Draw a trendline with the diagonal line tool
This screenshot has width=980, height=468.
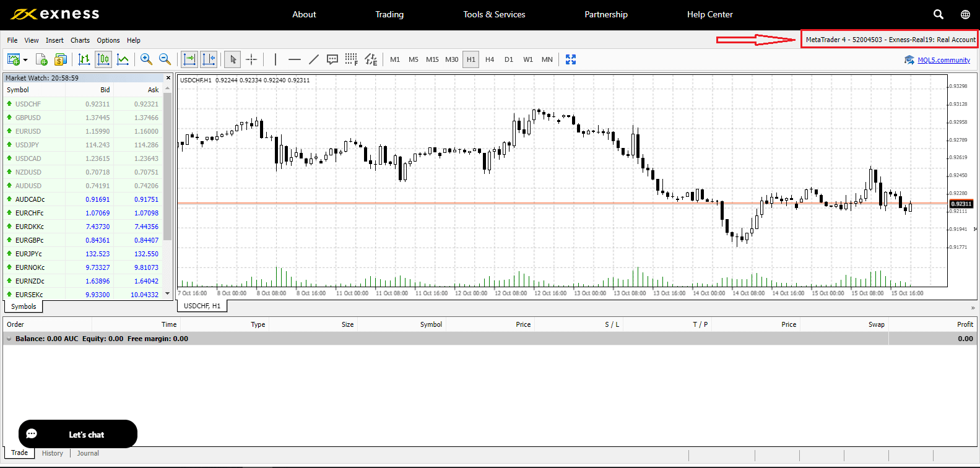click(314, 59)
